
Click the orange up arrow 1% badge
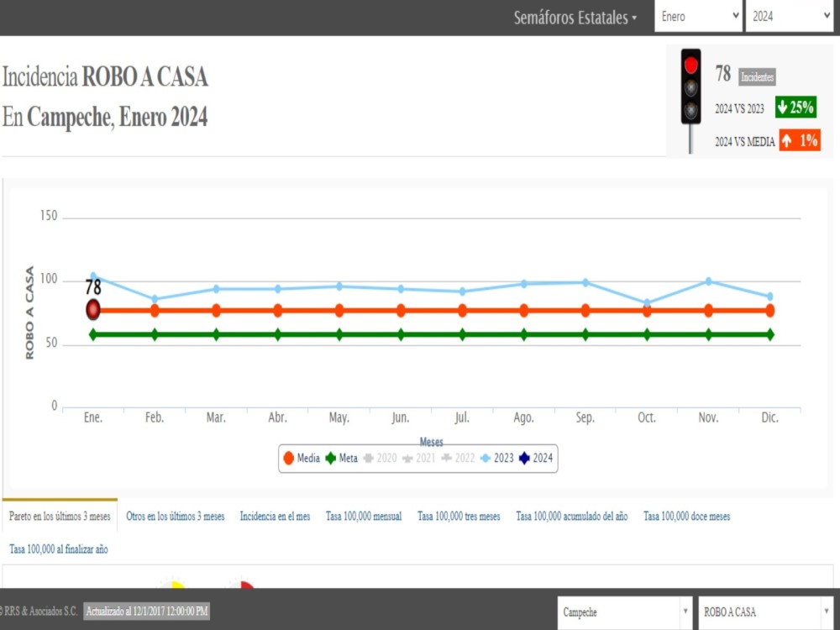(x=798, y=141)
